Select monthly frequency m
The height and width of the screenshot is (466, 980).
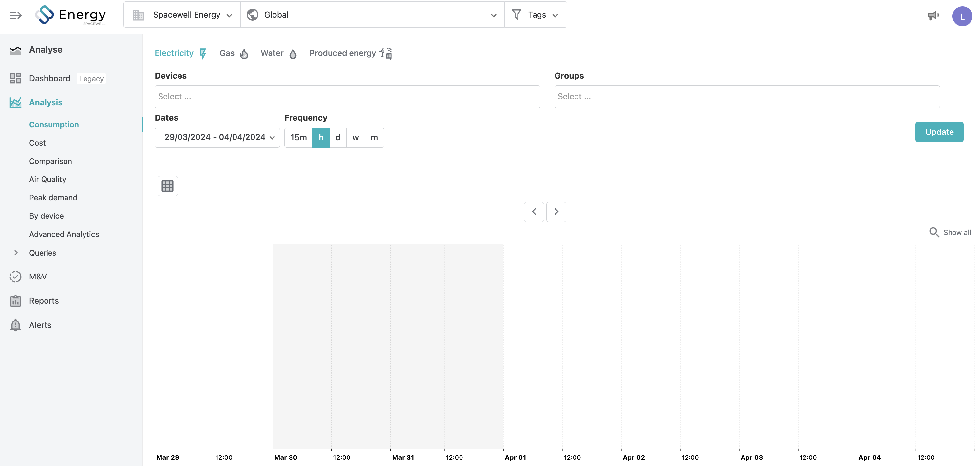[x=374, y=137]
